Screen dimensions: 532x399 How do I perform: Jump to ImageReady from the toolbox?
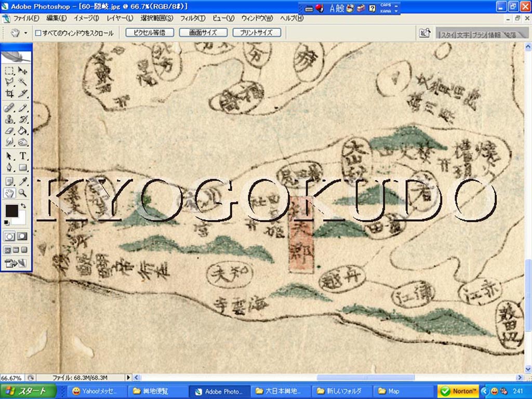click(x=15, y=263)
